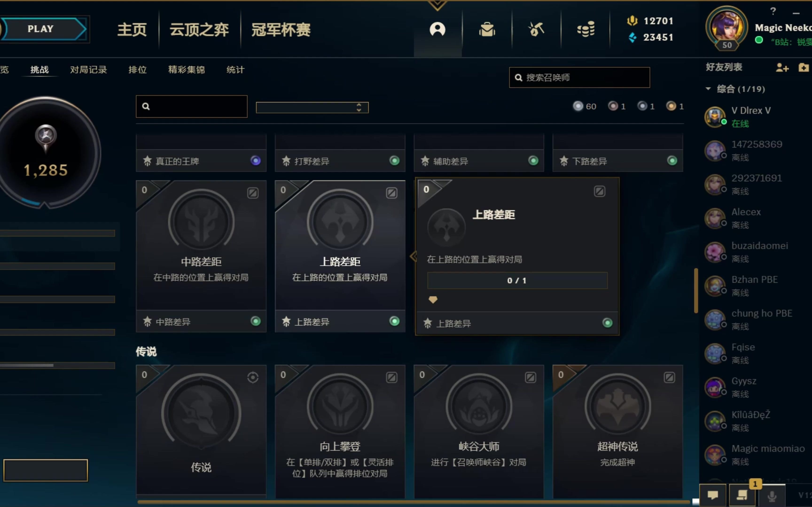
Task: Open 云顶之弈 from the top navigation
Action: tap(199, 30)
